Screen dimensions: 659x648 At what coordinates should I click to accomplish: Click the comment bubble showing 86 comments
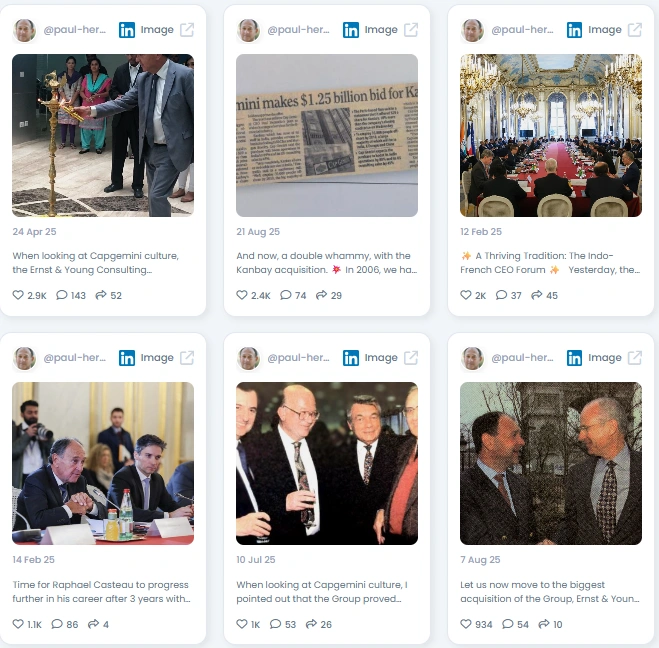tap(57, 624)
